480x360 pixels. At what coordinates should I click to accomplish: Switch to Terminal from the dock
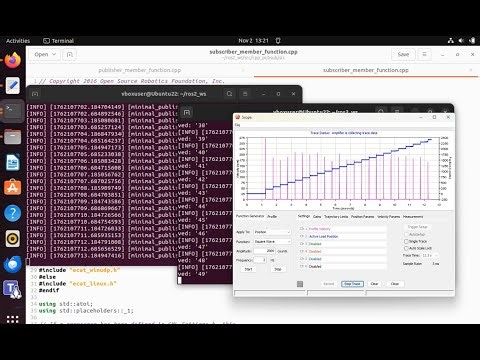pos(13,111)
